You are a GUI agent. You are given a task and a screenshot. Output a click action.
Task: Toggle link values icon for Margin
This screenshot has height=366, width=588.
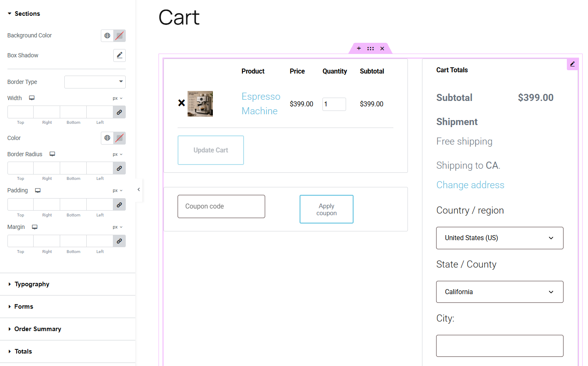point(120,241)
